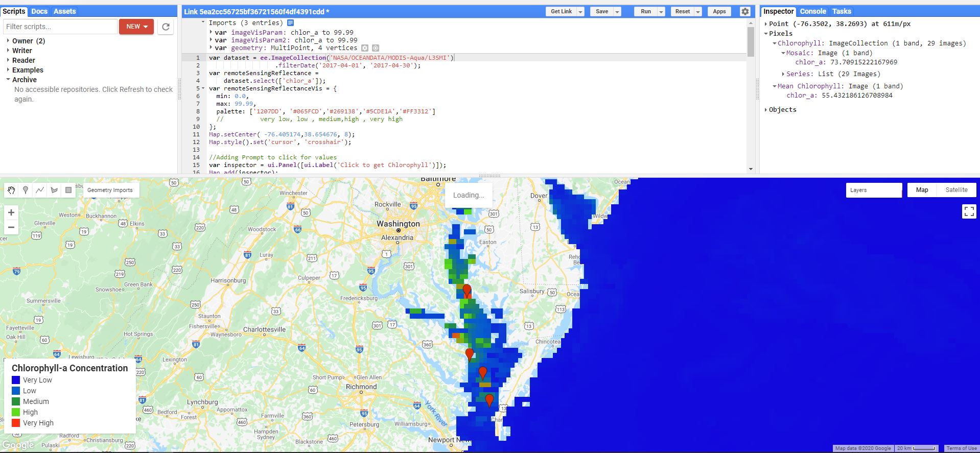
Task: Collapse the Imports section in editor
Action: [x=203, y=22]
